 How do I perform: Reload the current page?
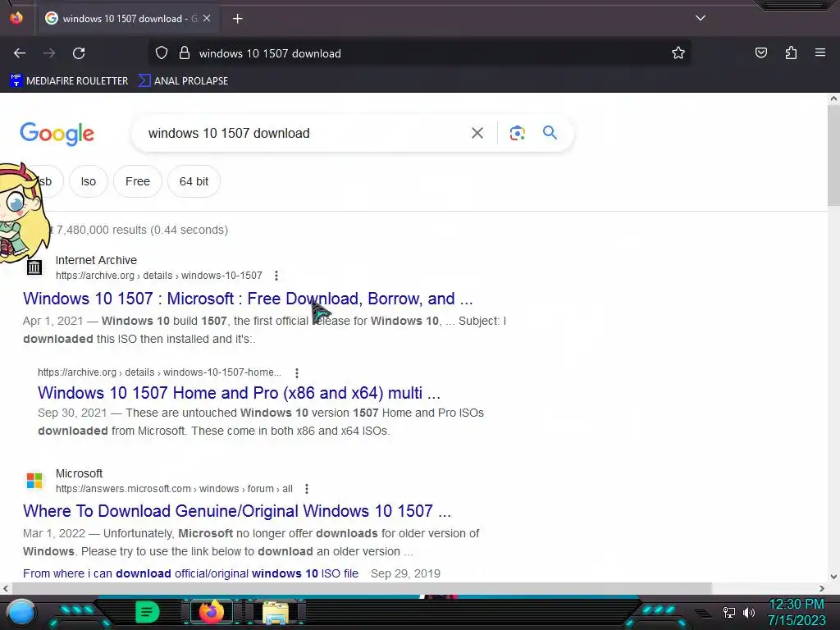coord(79,53)
